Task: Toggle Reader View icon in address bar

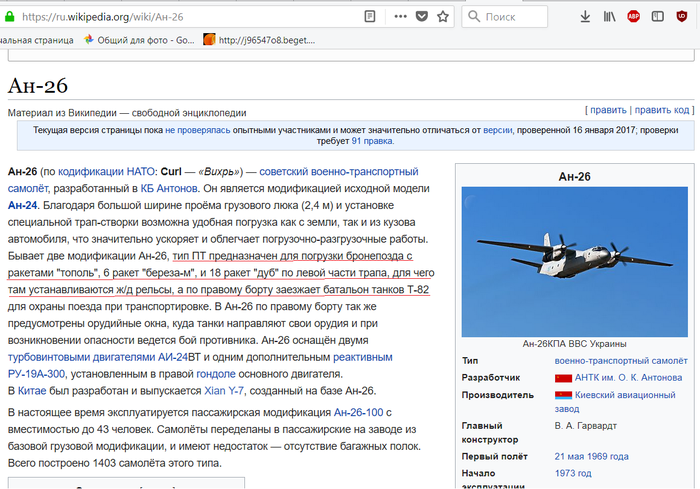Action: [x=371, y=17]
